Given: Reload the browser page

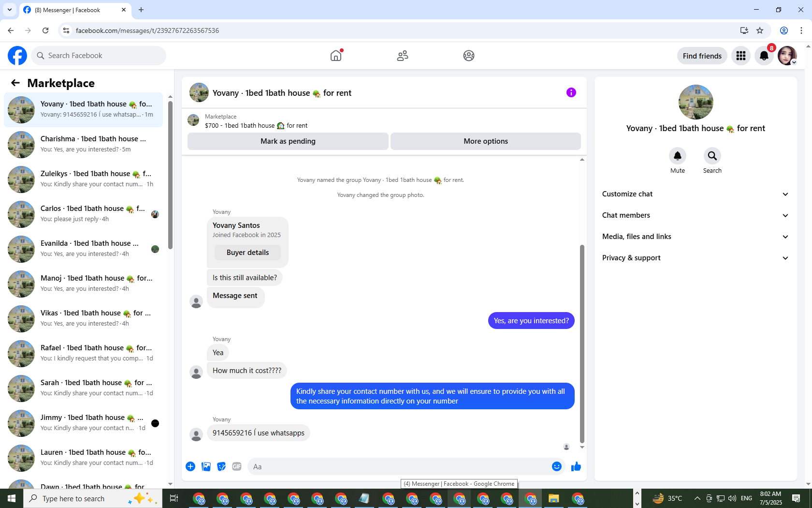Looking at the screenshot, I should 45,30.
